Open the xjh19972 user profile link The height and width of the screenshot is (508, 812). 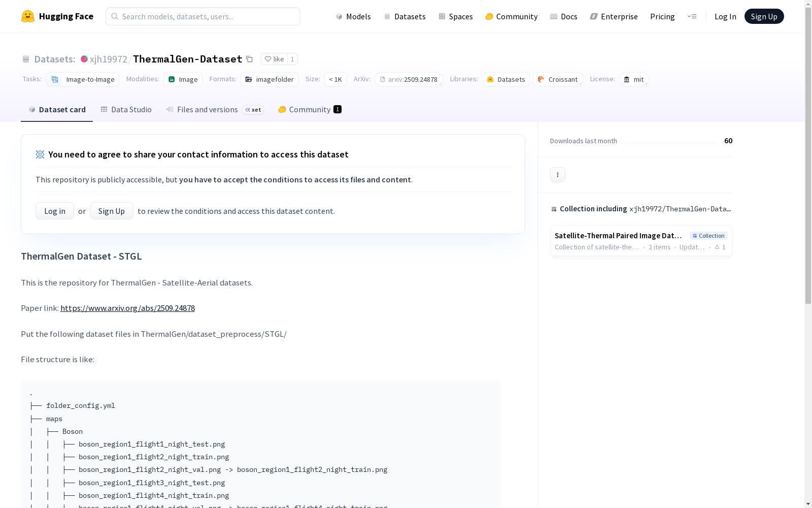tap(109, 59)
